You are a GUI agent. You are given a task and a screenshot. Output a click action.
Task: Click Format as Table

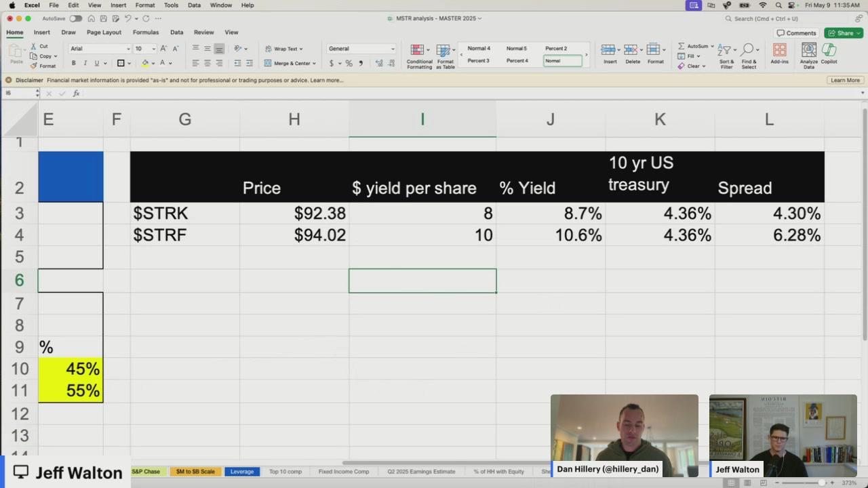coord(445,56)
